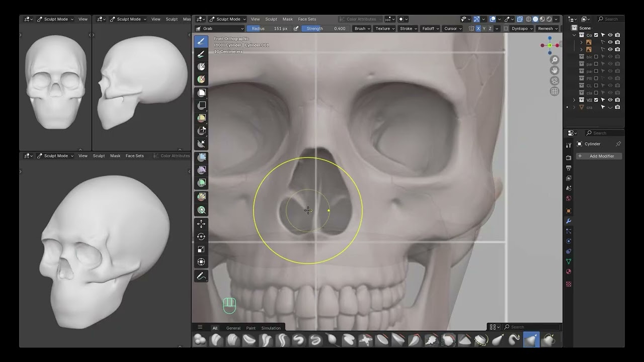Image resolution: width=644 pixels, height=362 pixels.
Task: Open Sculpt menu in main viewport header
Action: click(x=271, y=19)
